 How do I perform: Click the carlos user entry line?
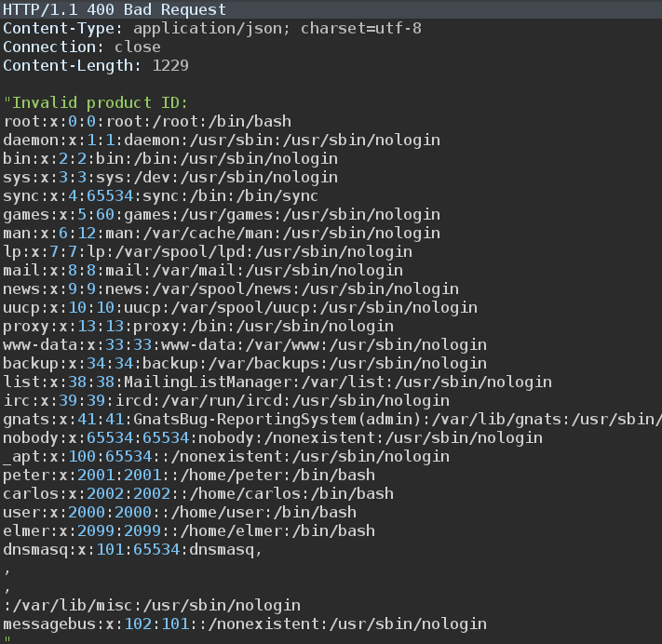pos(198,494)
